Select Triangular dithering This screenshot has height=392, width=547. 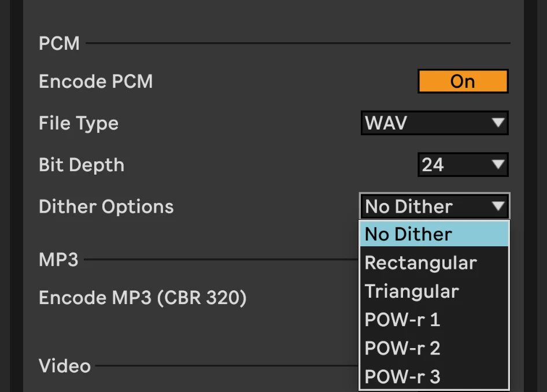pos(434,291)
